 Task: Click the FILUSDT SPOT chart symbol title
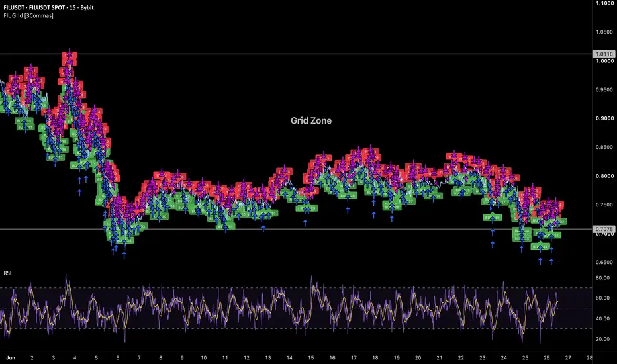[x=48, y=7]
